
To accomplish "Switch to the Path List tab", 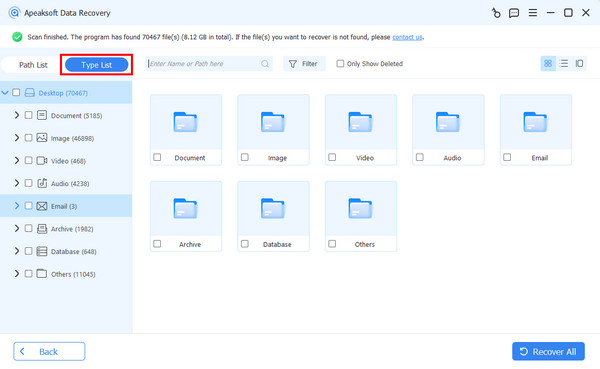I will point(33,65).
